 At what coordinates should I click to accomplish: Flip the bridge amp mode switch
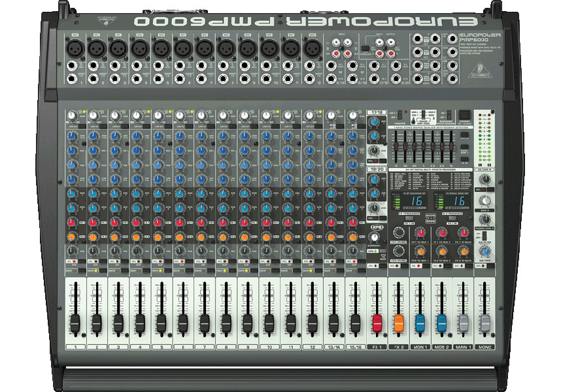coord(423,114)
